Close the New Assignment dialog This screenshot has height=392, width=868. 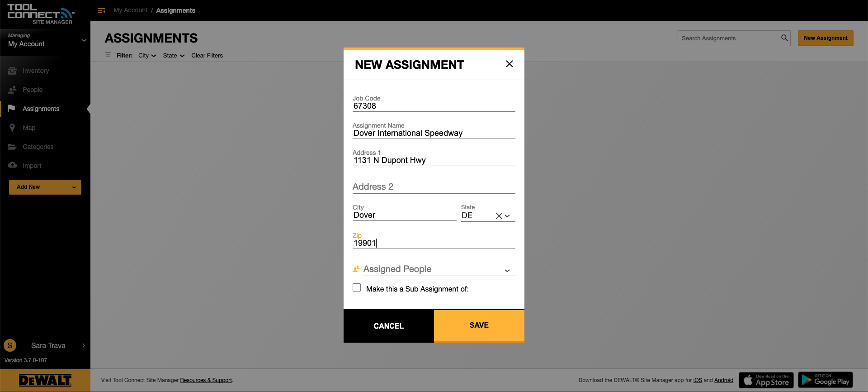(x=509, y=64)
